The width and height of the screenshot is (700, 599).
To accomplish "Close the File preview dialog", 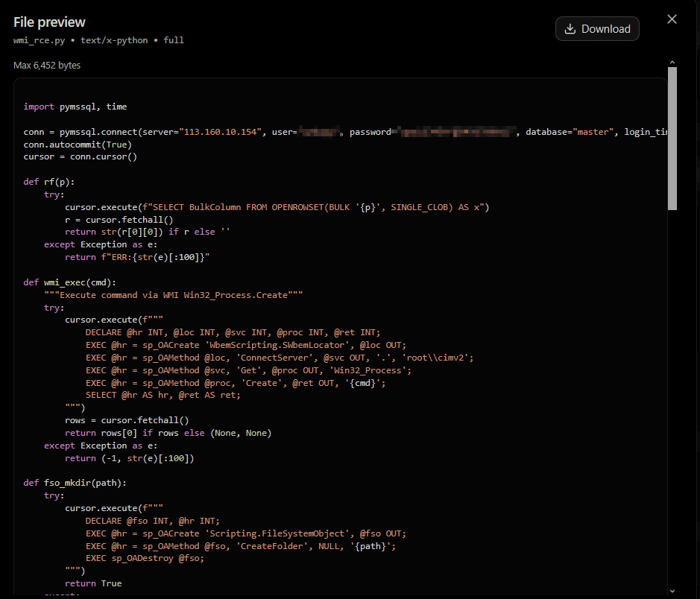I will [672, 19].
